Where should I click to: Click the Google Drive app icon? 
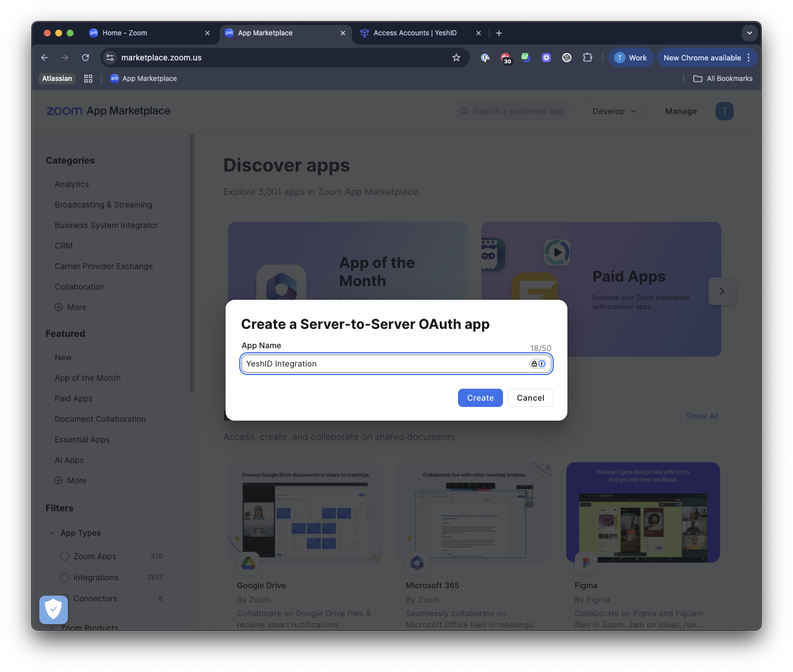click(248, 563)
